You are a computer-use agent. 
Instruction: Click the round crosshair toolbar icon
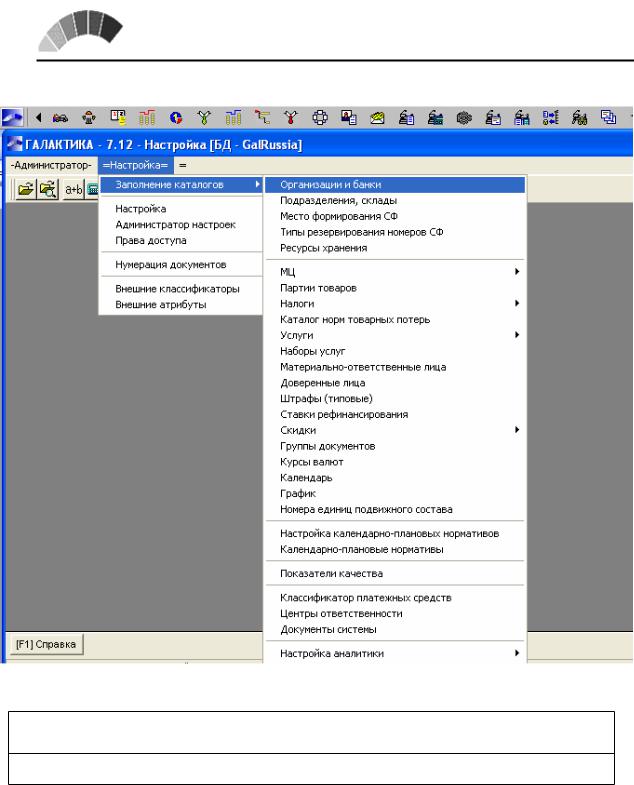320,118
